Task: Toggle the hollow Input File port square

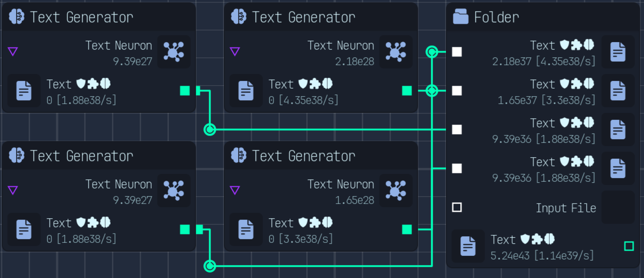Action: 457,207
